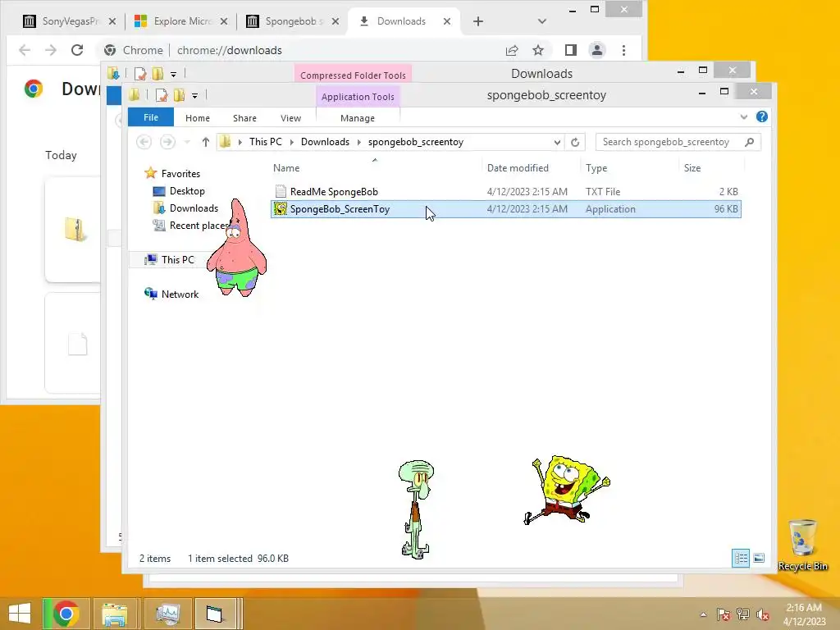Open Chrome tab search dropdown
Image resolution: width=840 pixels, height=630 pixels.
[x=541, y=21]
